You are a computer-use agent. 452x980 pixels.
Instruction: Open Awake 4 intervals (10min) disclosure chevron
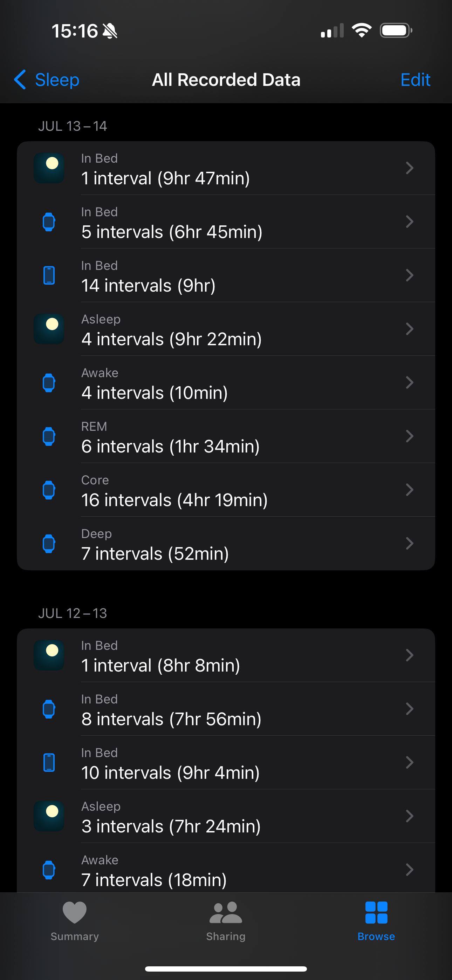pos(409,383)
